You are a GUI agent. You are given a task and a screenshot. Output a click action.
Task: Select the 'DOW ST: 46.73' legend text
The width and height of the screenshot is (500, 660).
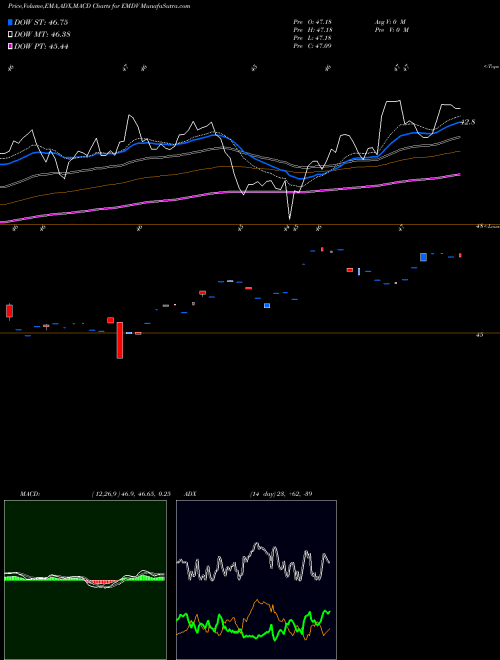coord(41,22)
